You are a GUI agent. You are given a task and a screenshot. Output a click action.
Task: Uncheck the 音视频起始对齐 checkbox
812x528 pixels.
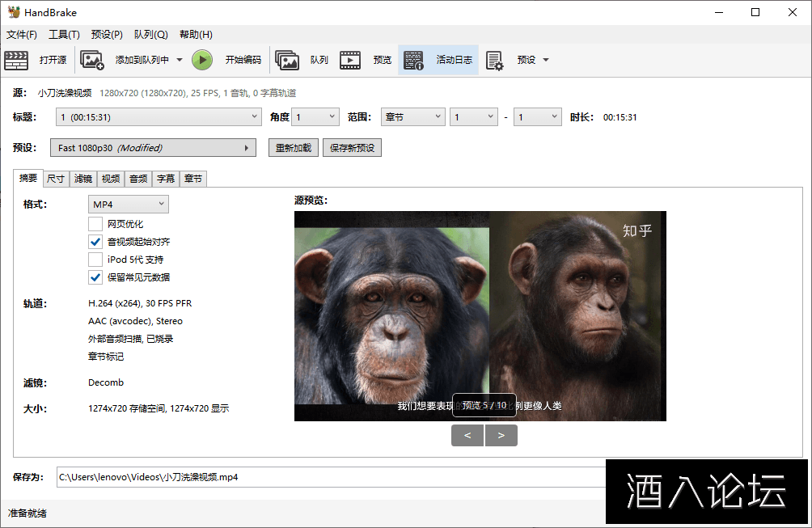click(x=95, y=242)
